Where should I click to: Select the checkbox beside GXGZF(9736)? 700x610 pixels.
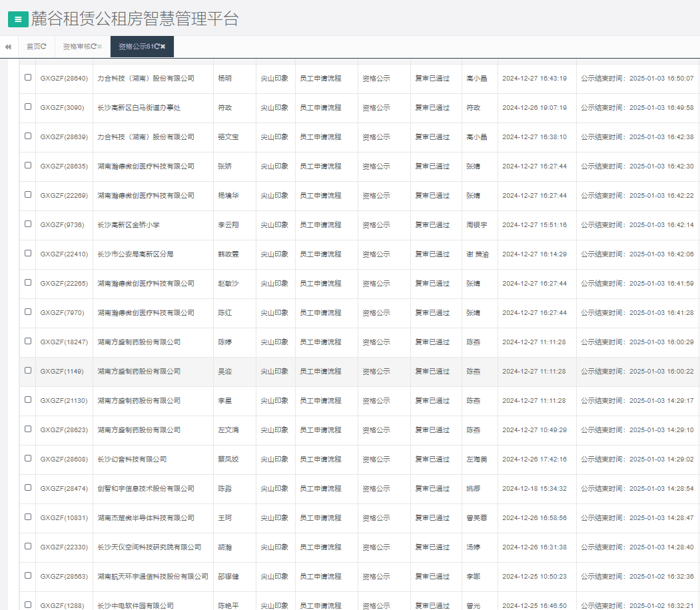click(28, 224)
